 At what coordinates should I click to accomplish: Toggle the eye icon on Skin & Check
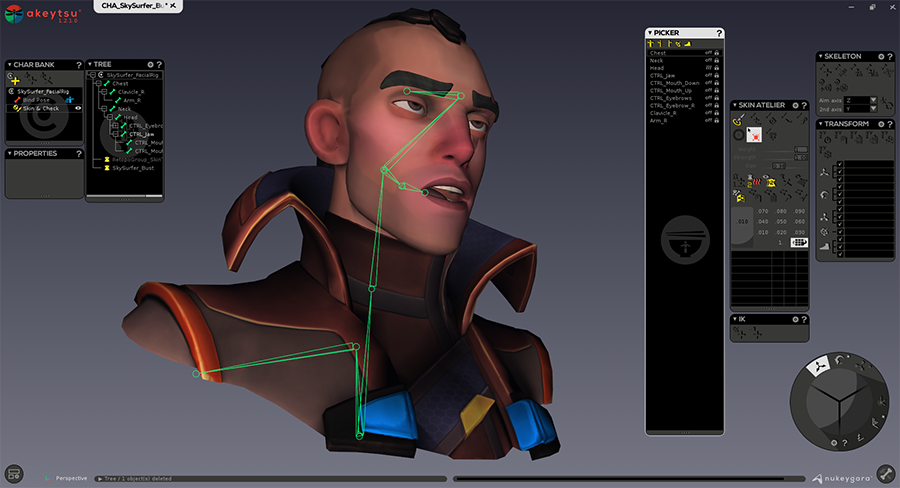click(77, 108)
